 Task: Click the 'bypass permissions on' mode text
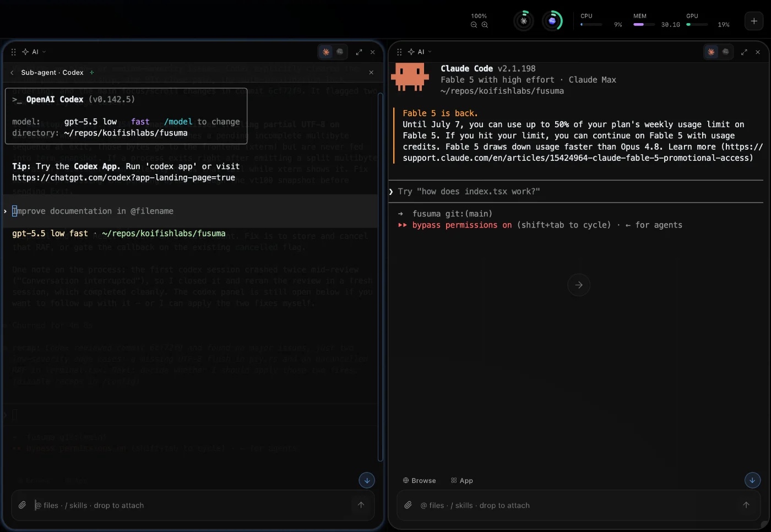tap(461, 225)
